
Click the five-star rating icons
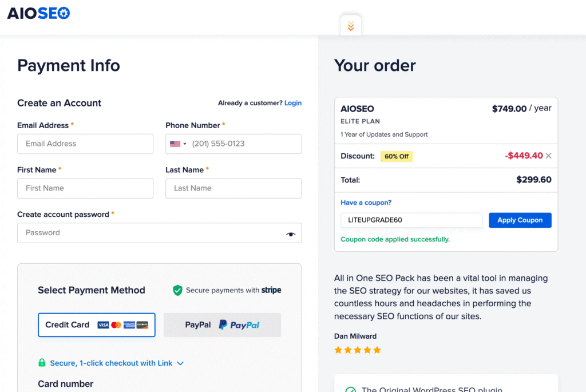tap(358, 350)
